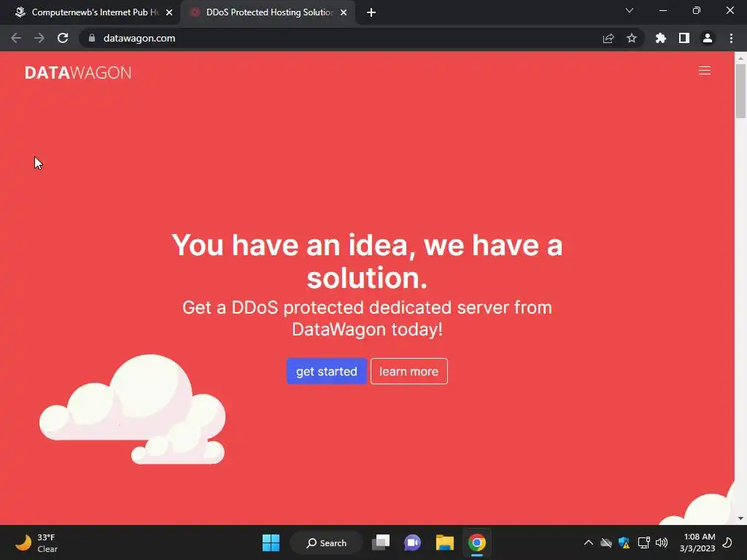Open the weather widget showing 33°F
747x560 pixels.
click(36, 542)
